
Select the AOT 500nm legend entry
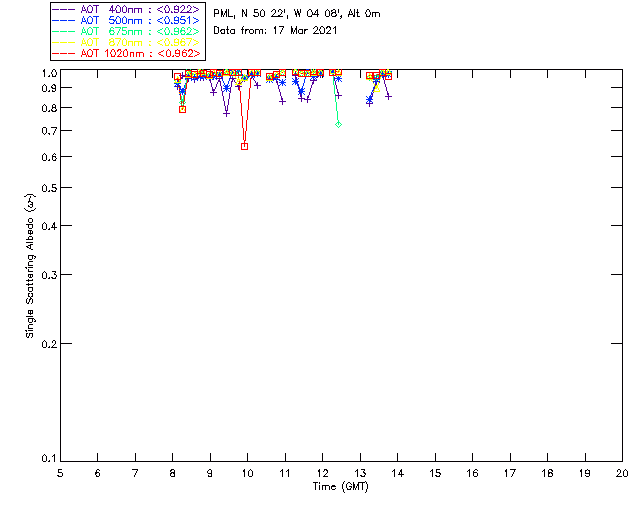click(126, 20)
